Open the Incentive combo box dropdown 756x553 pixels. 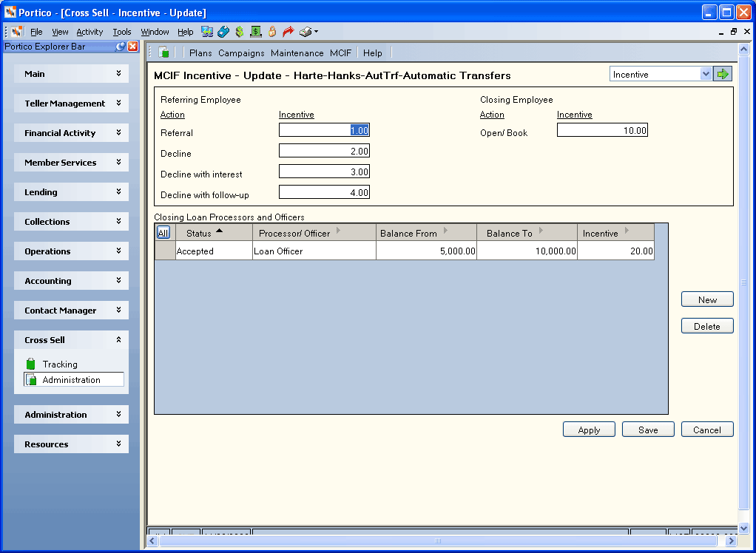(706, 74)
